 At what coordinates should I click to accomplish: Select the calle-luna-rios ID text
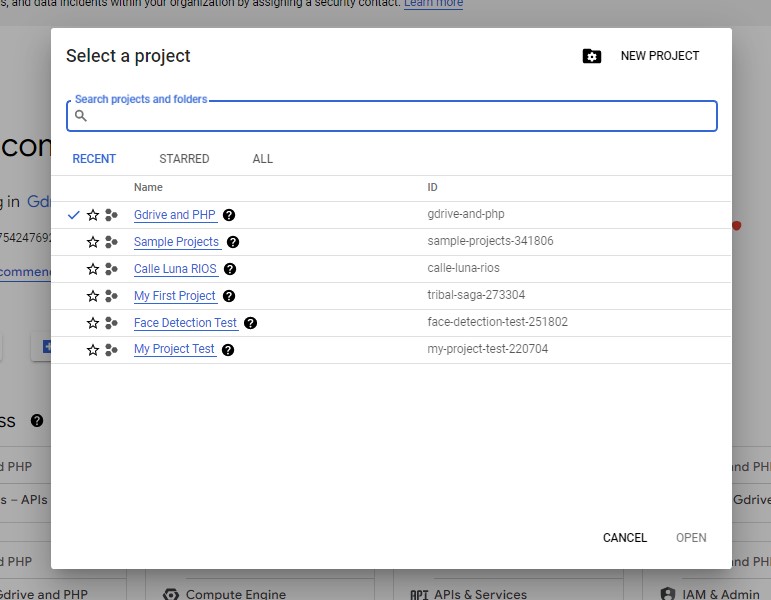point(463,268)
